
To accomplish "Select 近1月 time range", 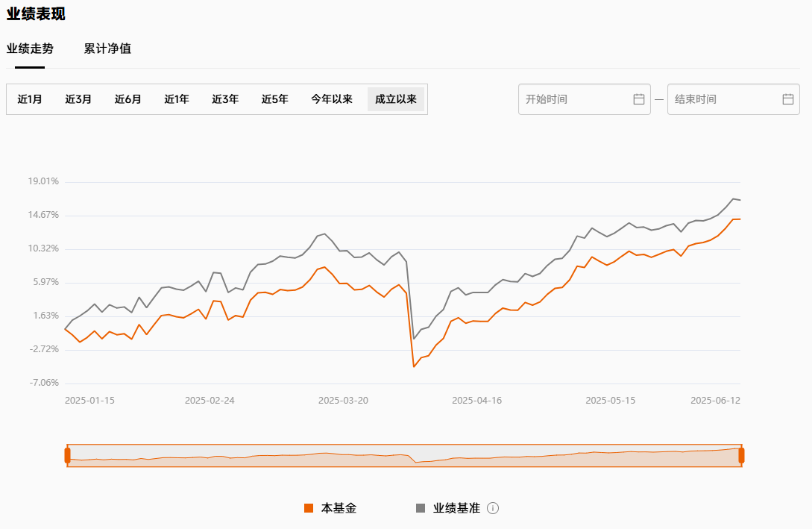I will click(30, 99).
